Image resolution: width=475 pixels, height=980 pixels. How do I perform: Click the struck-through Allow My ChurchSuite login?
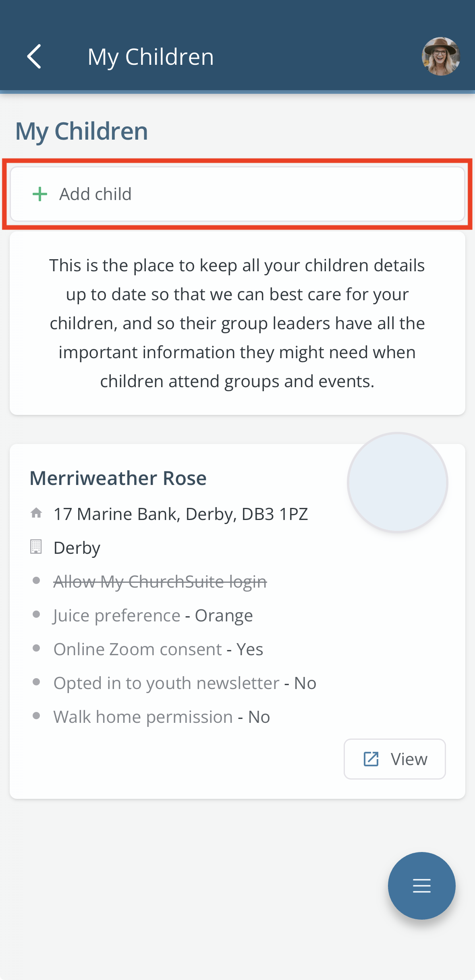160,582
